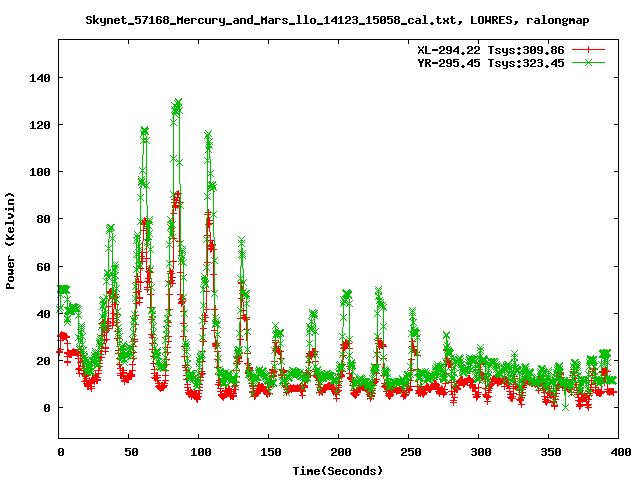Select legend entry YR-295.45 Tsys:323.45

pyautogui.click(x=491, y=63)
